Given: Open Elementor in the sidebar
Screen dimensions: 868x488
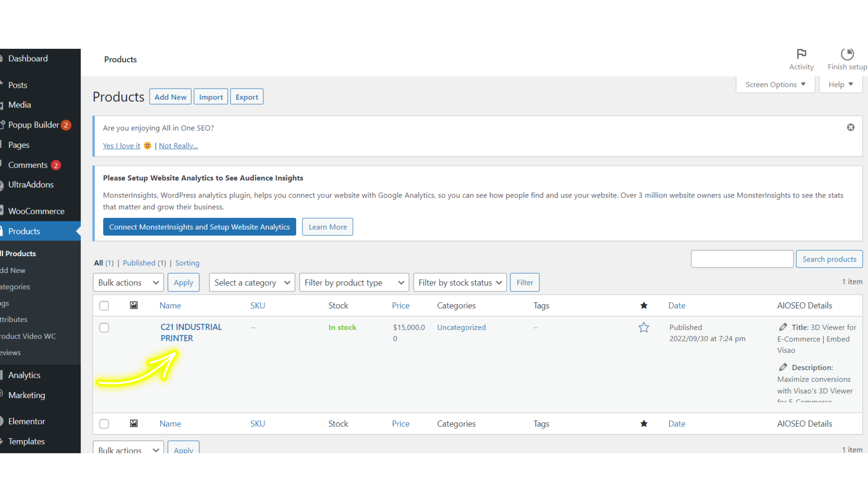Looking at the screenshot, I should (x=27, y=421).
